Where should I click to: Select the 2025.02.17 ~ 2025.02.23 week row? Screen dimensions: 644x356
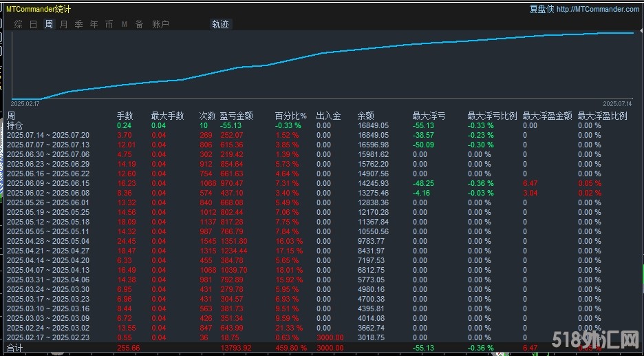pyautogui.click(x=48, y=338)
